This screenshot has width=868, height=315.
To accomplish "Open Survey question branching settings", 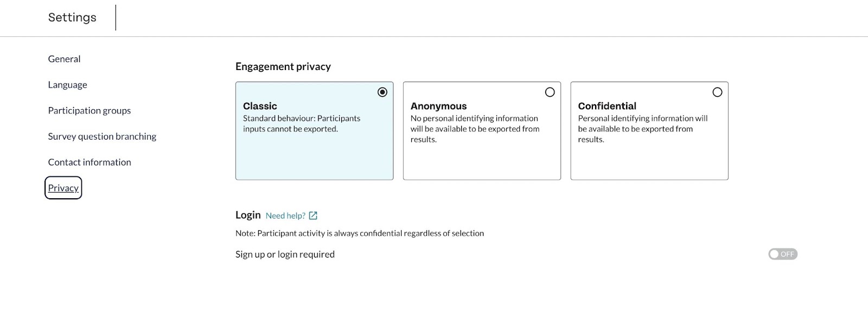I will coord(102,136).
